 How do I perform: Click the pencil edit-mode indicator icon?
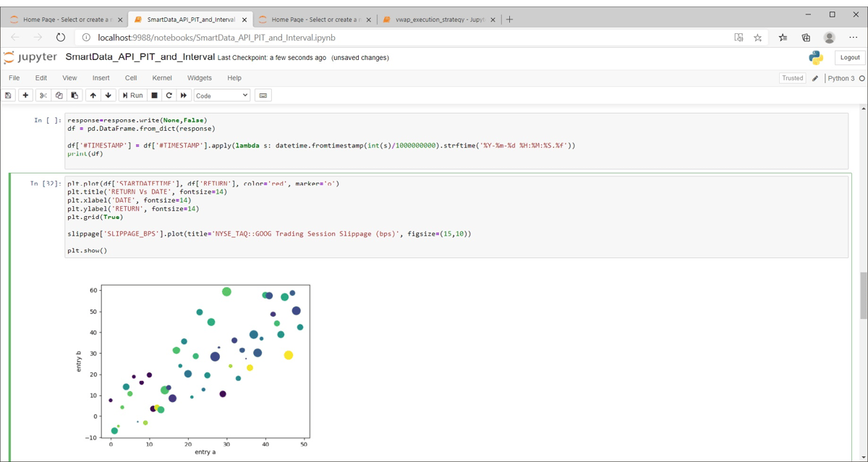pos(815,78)
